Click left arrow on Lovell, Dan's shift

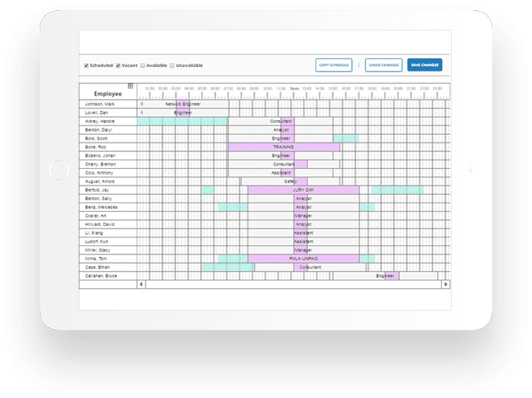pos(142,113)
